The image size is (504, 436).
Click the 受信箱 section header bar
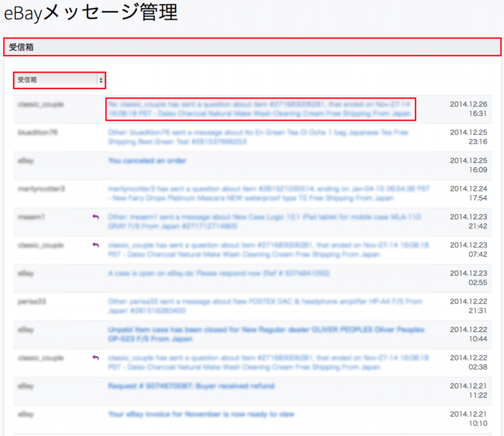[252, 47]
